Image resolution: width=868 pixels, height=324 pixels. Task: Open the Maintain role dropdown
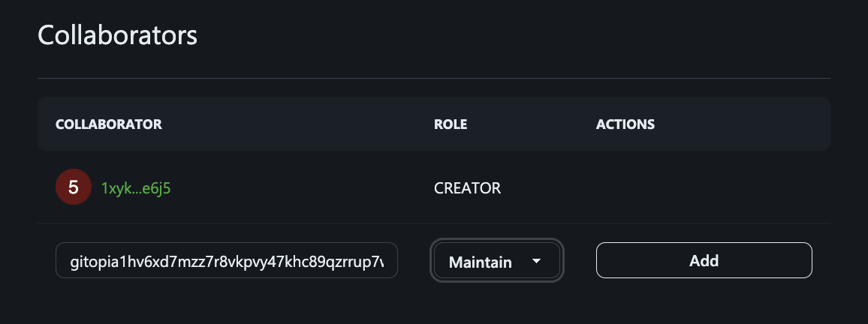tap(496, 260)
